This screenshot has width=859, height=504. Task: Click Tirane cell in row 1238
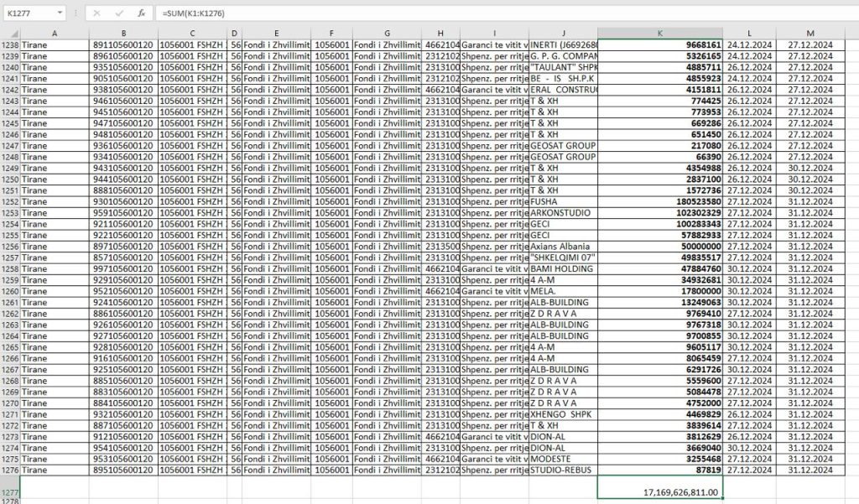tap(55, 45)
